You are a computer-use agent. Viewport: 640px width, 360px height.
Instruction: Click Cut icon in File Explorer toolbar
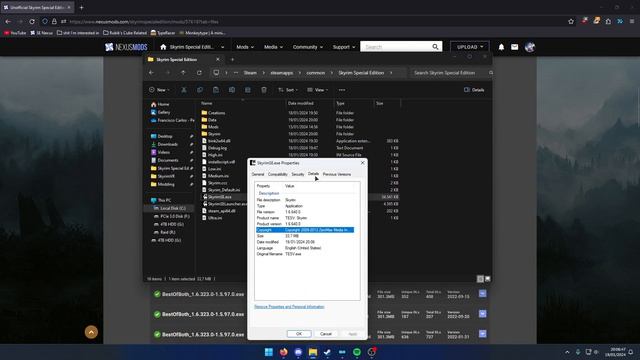pyautogui.click(x=184, y=90)
